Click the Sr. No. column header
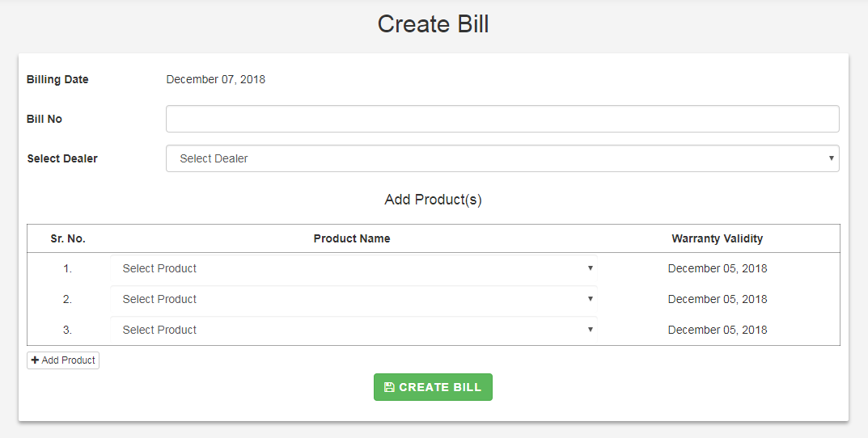The image size is (868, 438). (x=67, y=239)
